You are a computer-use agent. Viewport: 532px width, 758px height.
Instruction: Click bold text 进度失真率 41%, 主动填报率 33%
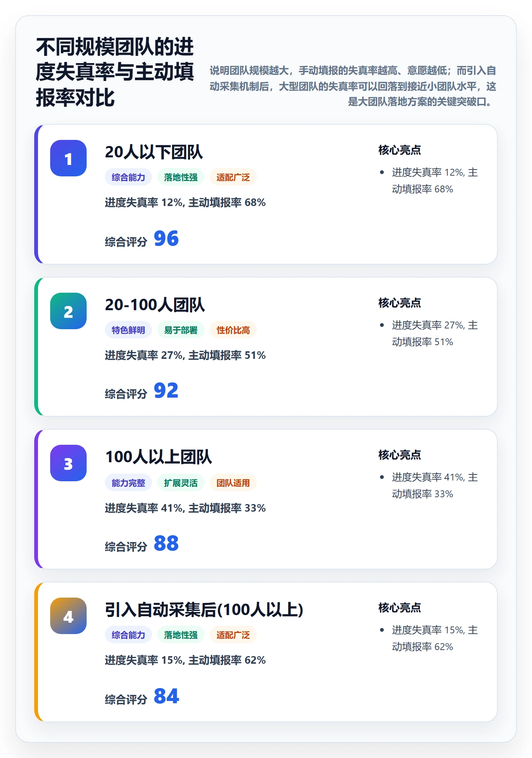coord(185,508)
